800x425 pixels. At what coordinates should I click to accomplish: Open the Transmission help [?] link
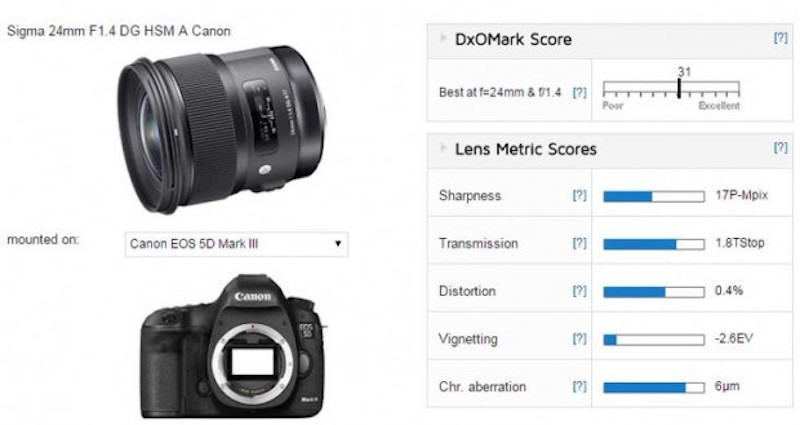click(x=579, y=243)
